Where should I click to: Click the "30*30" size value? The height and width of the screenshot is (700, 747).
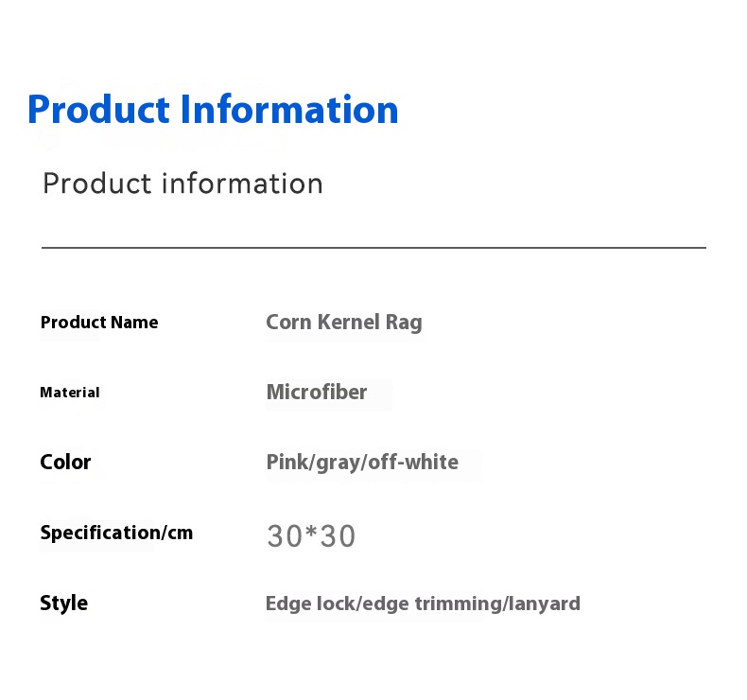[311, 536]
